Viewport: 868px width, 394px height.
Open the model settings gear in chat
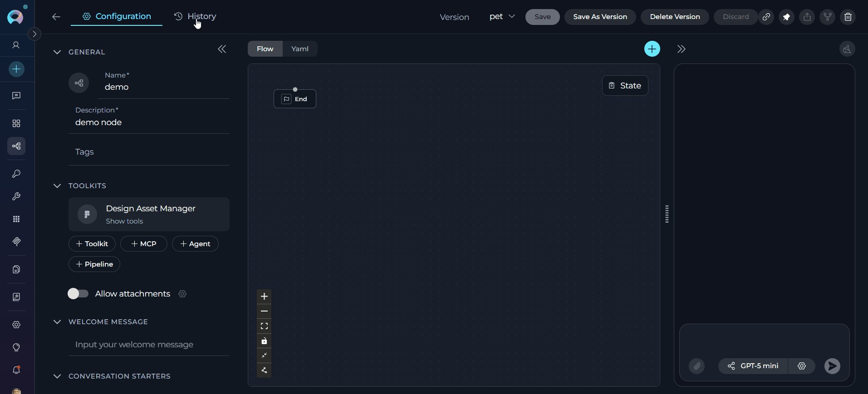tap(802, 366)
